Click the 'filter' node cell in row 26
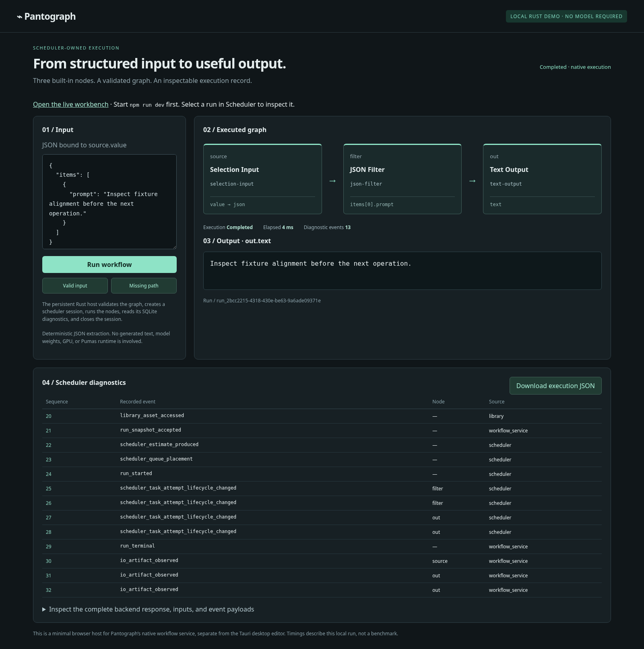This screenshot has width=644, height=649. [438, 503]
